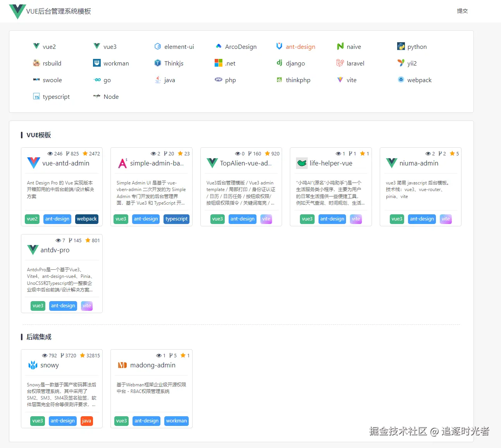Click the django dj icon
Viewport: 501px width, 448px height.
(x=279, y=63)
